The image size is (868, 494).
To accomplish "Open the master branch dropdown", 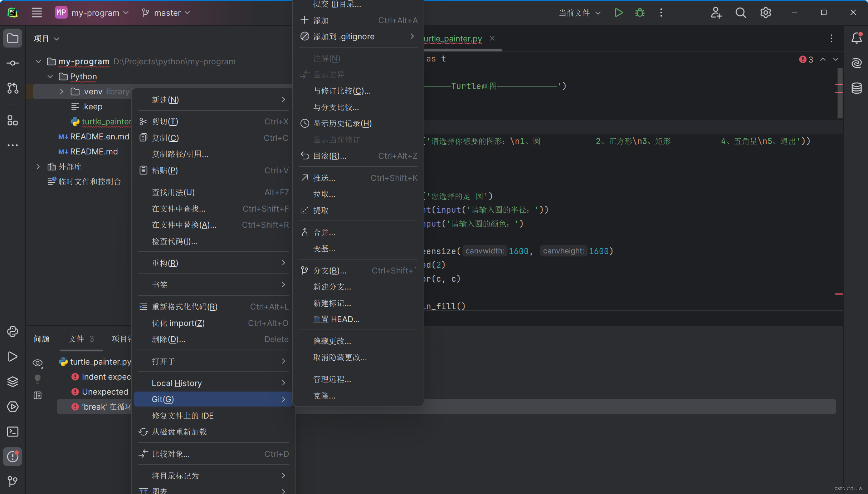I will 166,13.
